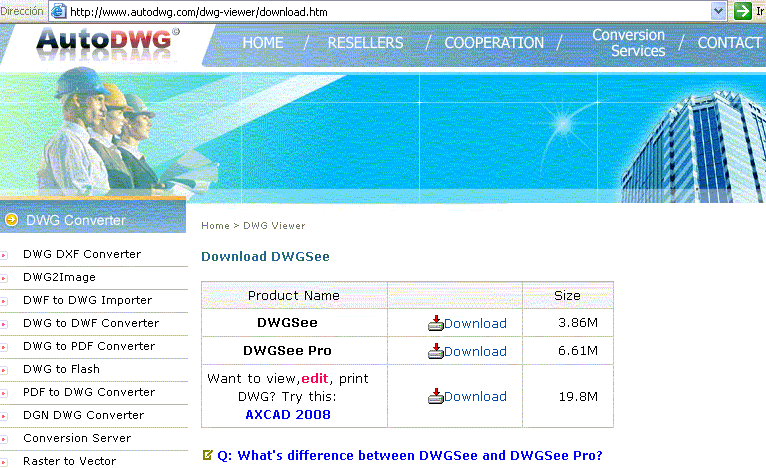Open the DWF to DWG Importer link

tap(88, 300)
